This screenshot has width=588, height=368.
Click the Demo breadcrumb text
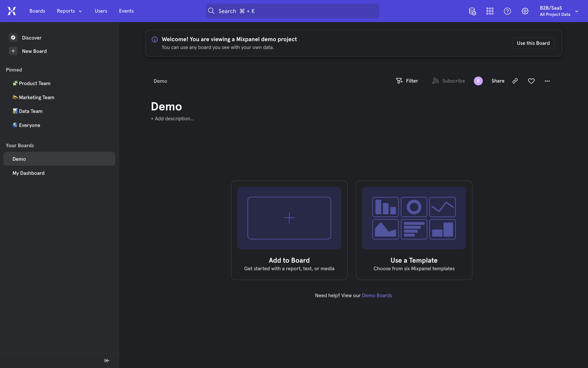click(x=160, y=81)
